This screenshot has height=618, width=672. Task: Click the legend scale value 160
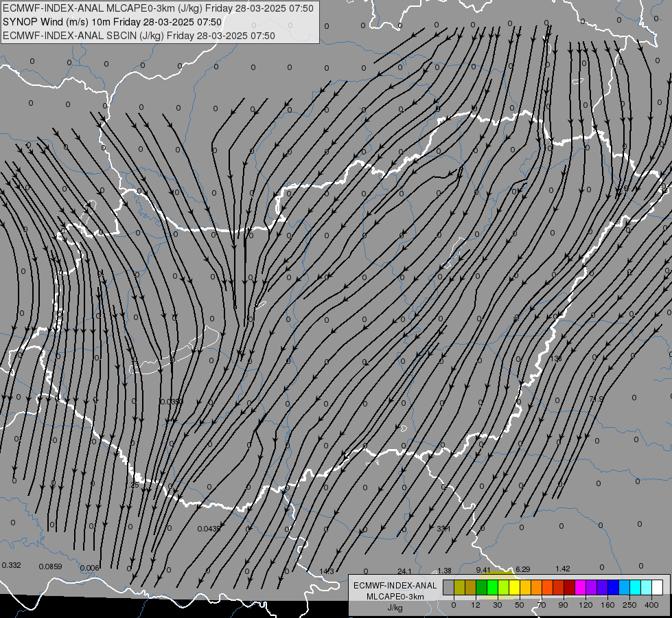(607, 605)
